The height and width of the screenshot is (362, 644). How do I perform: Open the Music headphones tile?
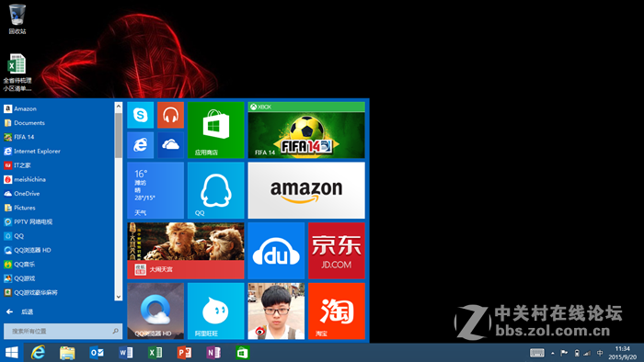click(170, 115)
